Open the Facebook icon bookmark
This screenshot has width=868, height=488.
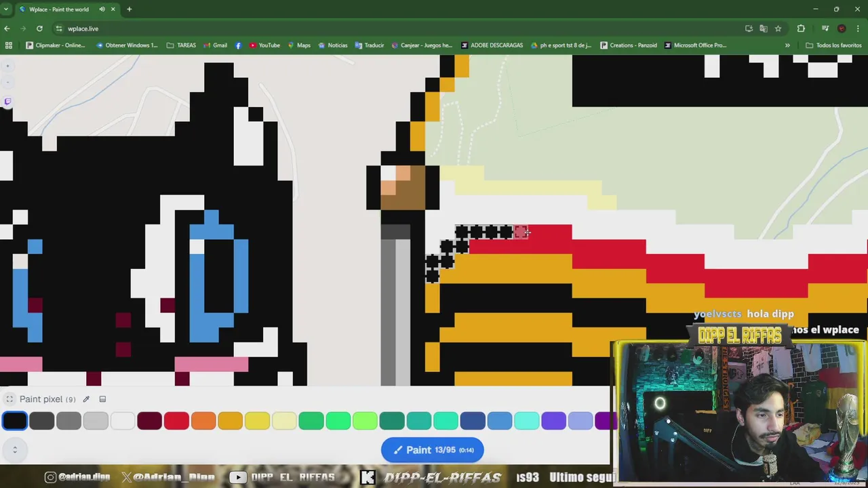[x=238, y=45]
